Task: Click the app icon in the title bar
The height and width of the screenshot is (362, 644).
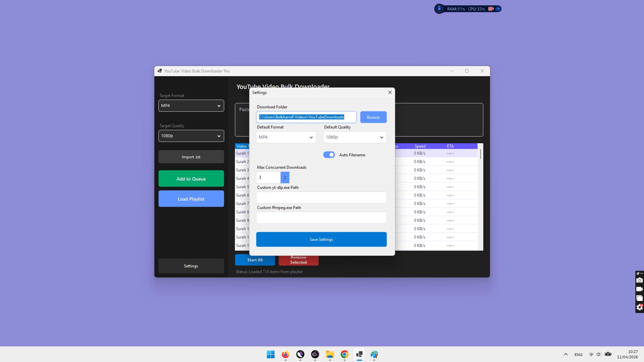Action: click(x=160, y=71)
